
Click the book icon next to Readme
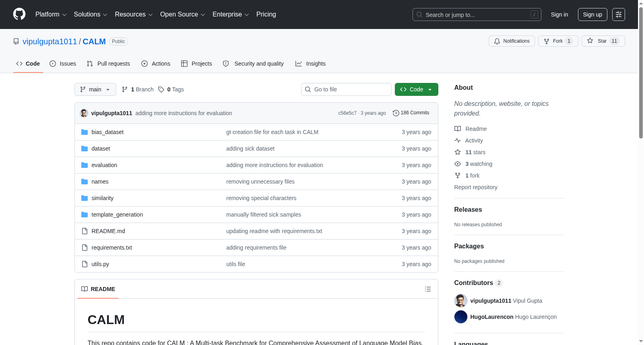458,129
